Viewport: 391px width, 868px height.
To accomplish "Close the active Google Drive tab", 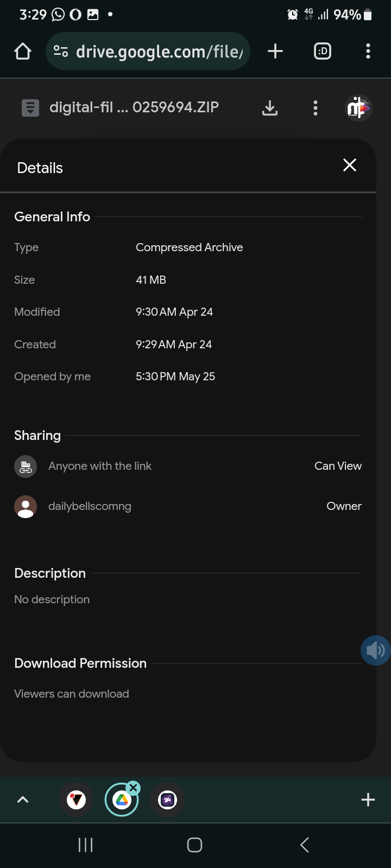I will click(133, 788).
